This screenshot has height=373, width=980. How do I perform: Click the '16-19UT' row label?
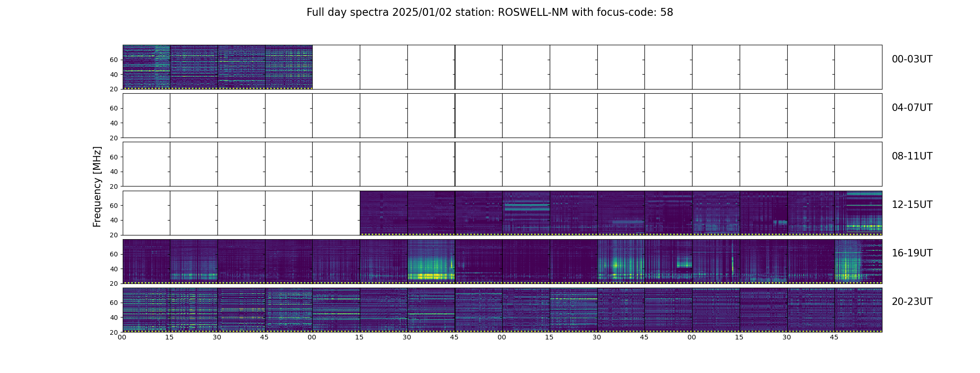(912, 253)
